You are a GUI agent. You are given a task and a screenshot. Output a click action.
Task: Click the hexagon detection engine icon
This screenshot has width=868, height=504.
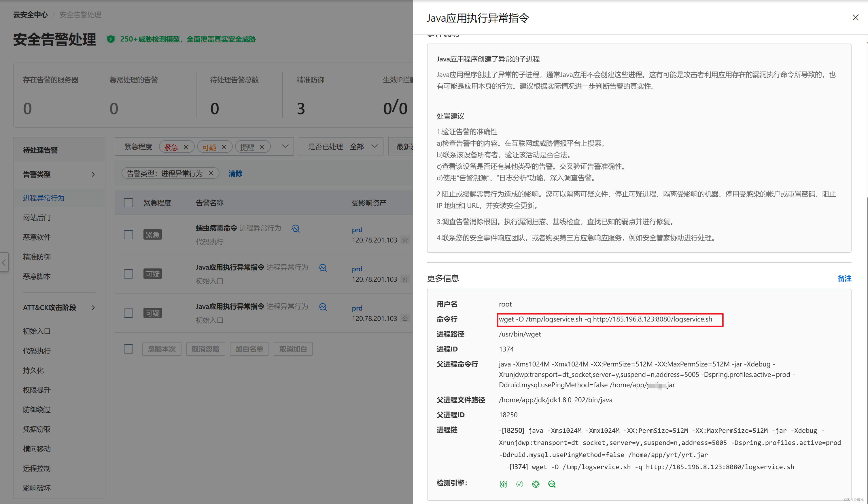519,484
